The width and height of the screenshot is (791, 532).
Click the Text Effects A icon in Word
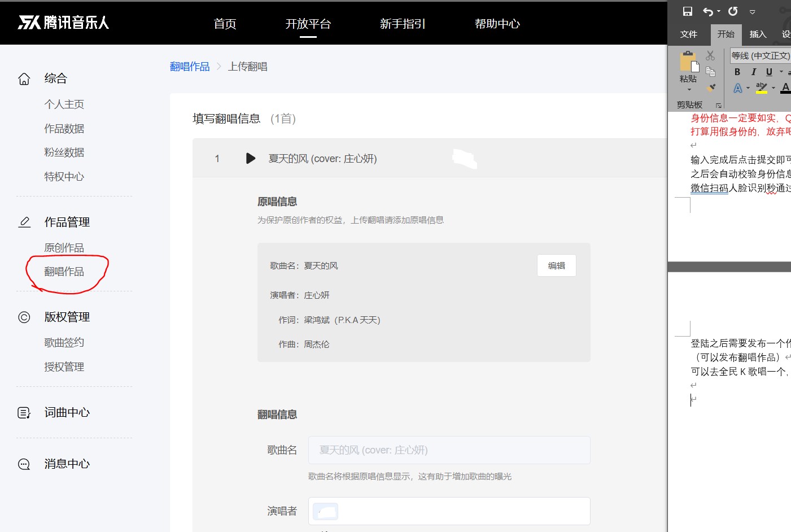pos(738,88)
